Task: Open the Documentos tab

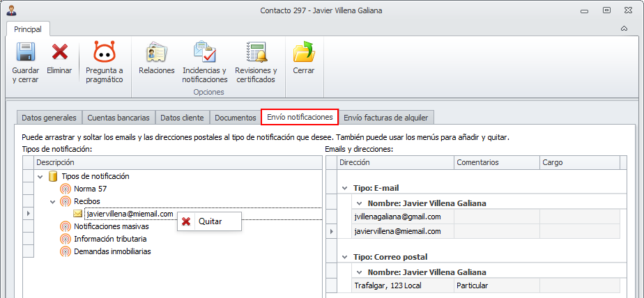Action: click(x=236, y=118)
